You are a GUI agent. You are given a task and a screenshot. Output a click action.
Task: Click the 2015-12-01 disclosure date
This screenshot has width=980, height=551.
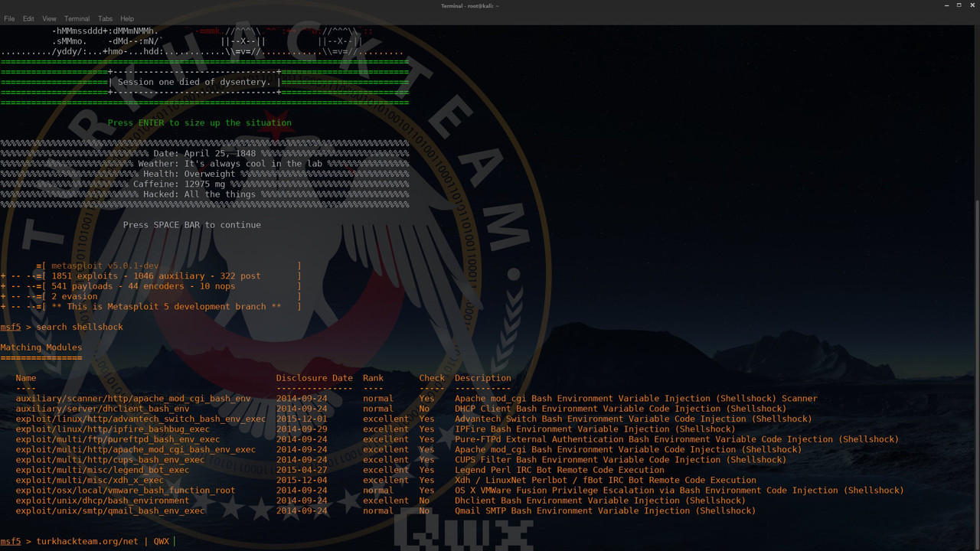pyautogui.click(x=302, y=419)
